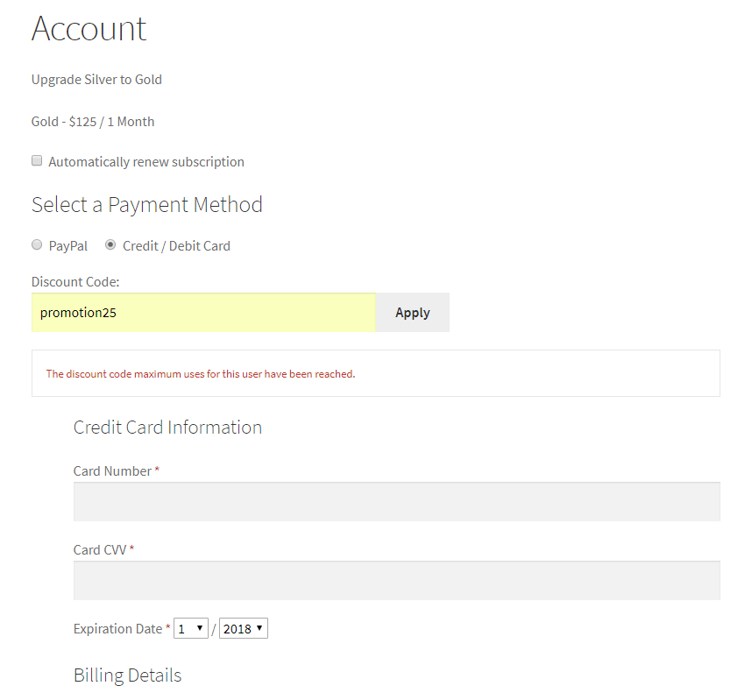Viewport: 752px width, 700px height.
Task: Click the Account page heading
Action: [89, 29]
